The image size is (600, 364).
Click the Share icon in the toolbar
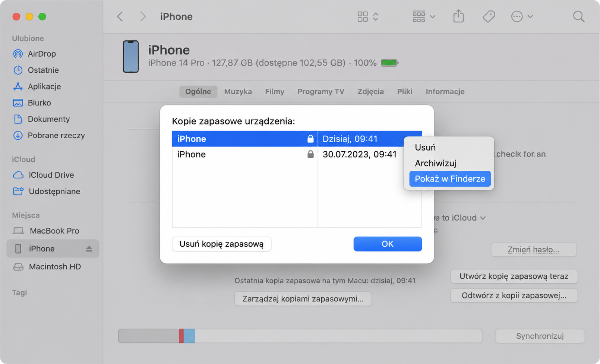[458, 16]
